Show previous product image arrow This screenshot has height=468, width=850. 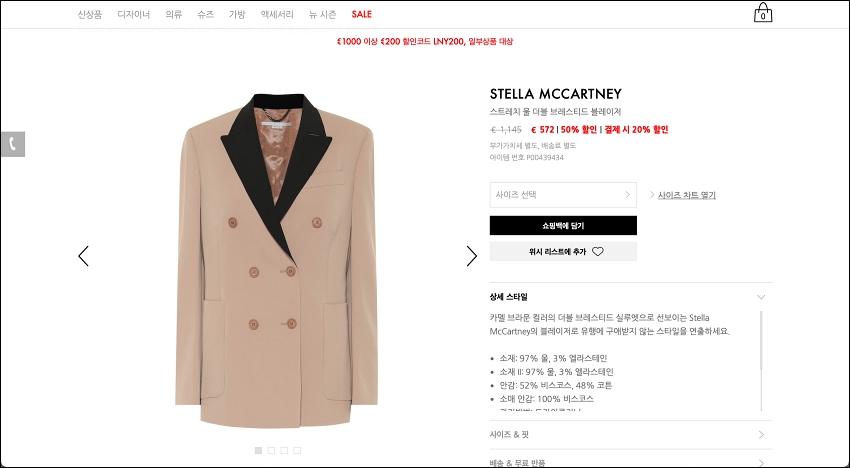[83, 256]
